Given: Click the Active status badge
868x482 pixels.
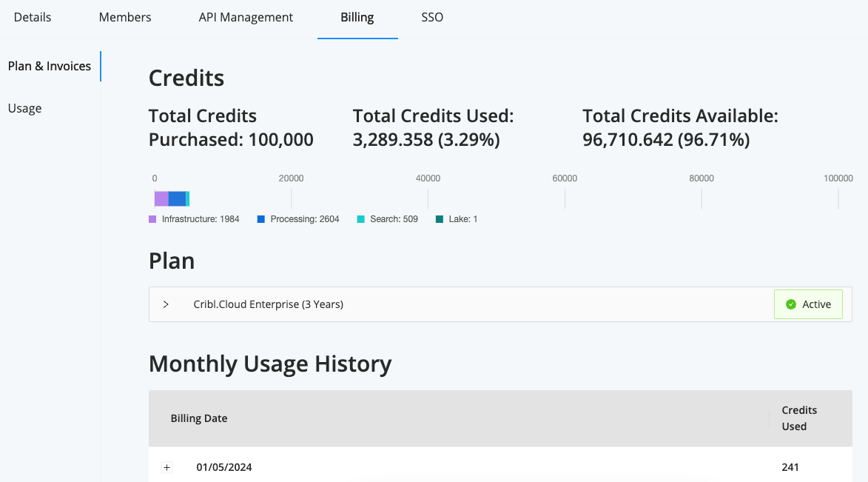Looking at the screenshot, I should (808, 304).
